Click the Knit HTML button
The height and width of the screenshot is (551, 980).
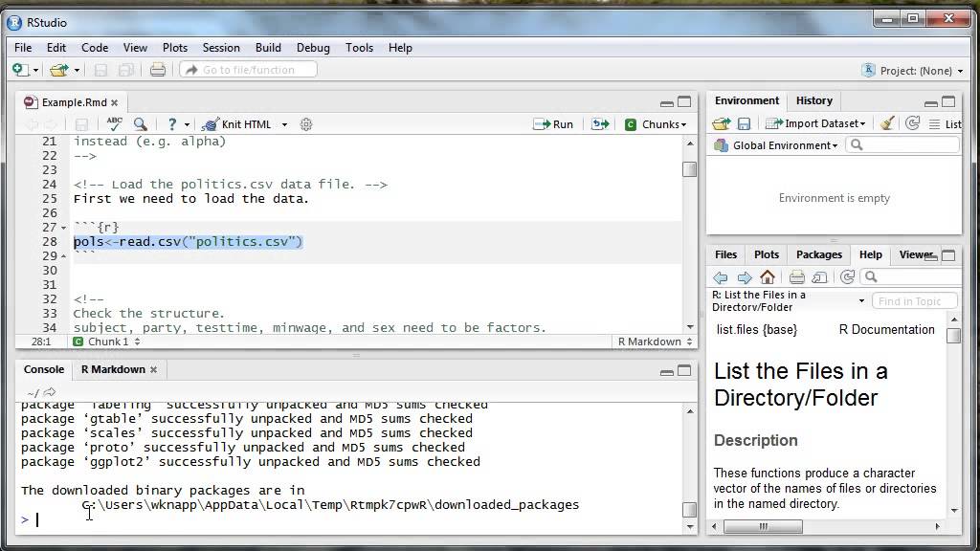pos(237,124)
